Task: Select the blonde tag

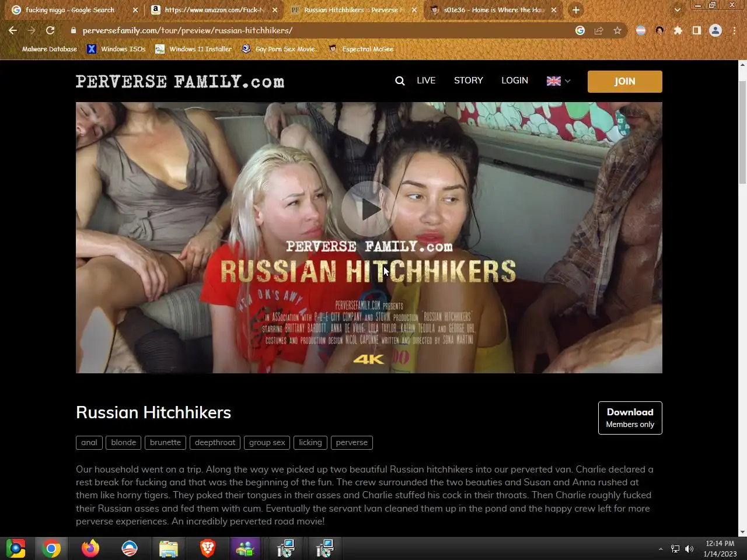Action: pos(124,443)
